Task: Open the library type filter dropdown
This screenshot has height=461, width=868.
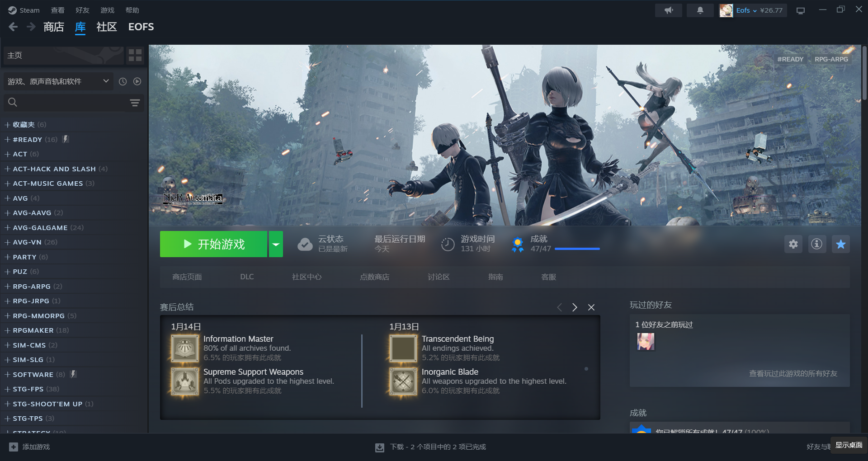Action: pyautogui.click(x=59, y=81)
